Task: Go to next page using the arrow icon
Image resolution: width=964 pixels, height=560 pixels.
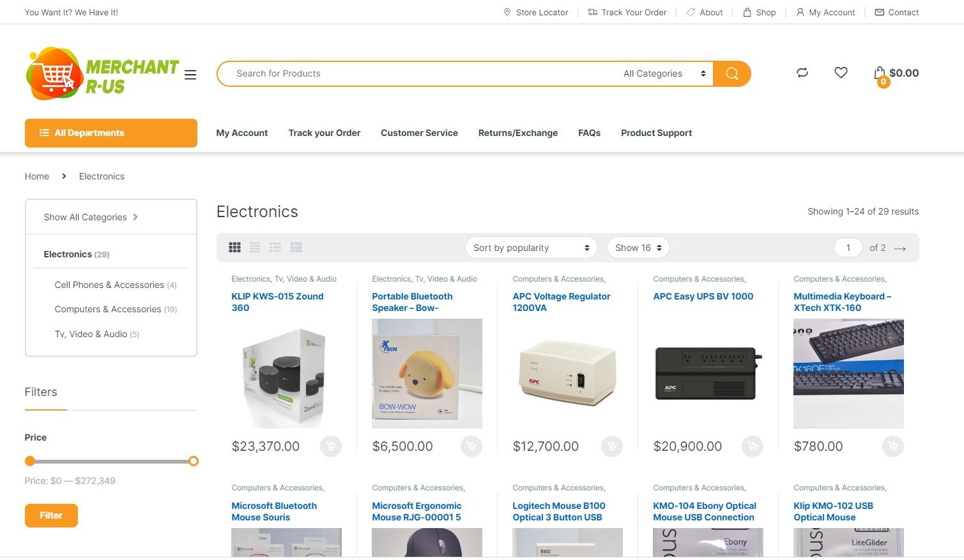Action: point(900,248)
